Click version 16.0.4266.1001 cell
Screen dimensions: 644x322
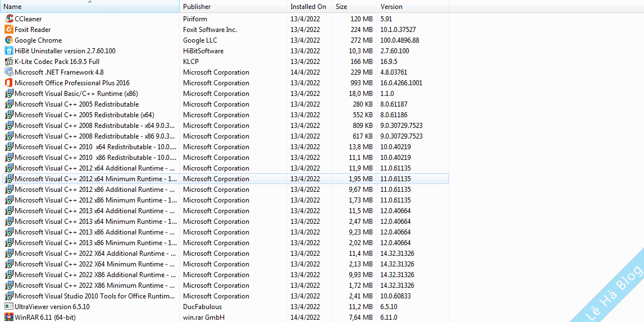click(401, 83)
